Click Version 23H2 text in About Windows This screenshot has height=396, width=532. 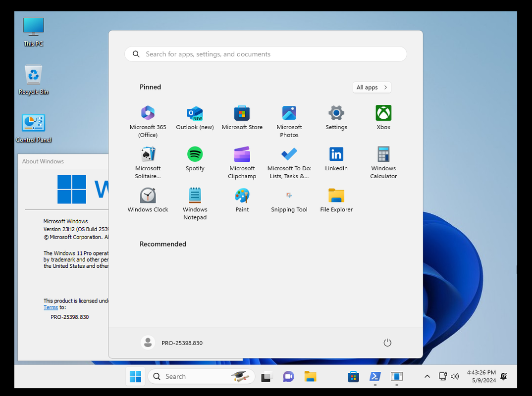76,229
